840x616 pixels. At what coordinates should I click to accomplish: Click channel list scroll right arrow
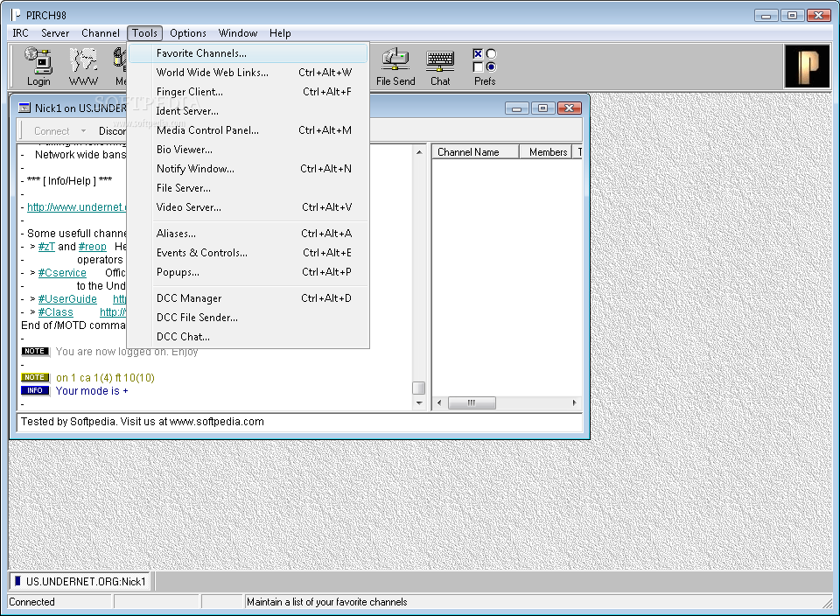pyautogui.click(x=575, y=402)
